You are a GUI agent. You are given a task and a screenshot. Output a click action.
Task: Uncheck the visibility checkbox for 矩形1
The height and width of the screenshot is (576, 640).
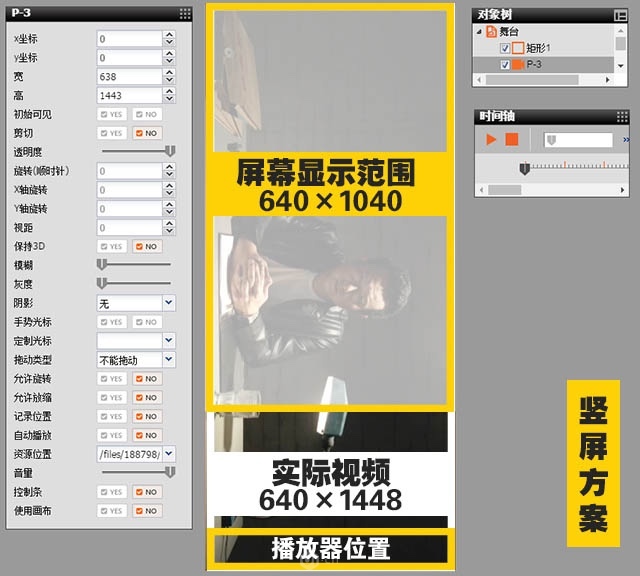pyautogui.click(x=504, y=48)
